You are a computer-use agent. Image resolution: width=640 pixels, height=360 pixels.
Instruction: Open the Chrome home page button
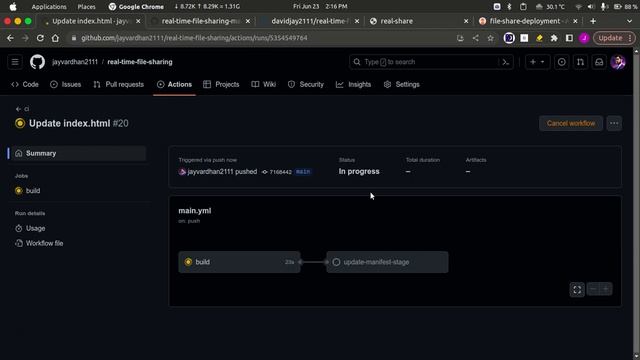pyautogui.click(x=55, y=38)
